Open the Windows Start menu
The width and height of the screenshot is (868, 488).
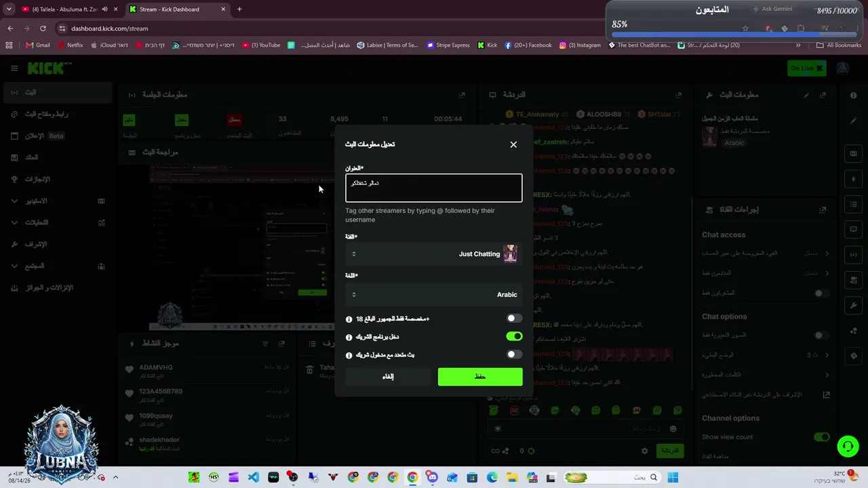(x=673, y=477)
